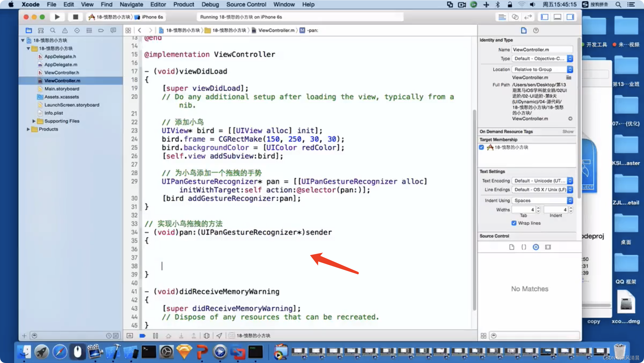The height and width of the screenshot is (363, 644).
Task: Open the Text Encoding dropdown
Action: click(x=542, y=181)
